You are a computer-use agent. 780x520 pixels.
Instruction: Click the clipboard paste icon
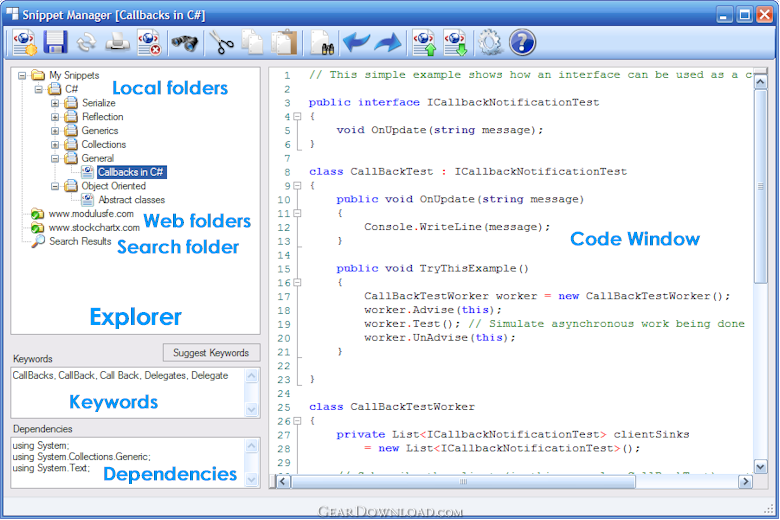(285, 42)
